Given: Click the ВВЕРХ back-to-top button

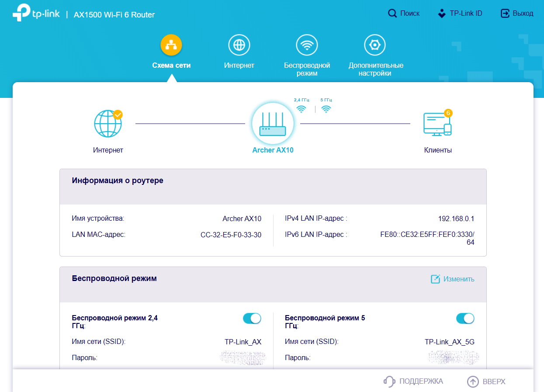Looking at the screenshot, I should pyautogui.click(x=486, y=382).
